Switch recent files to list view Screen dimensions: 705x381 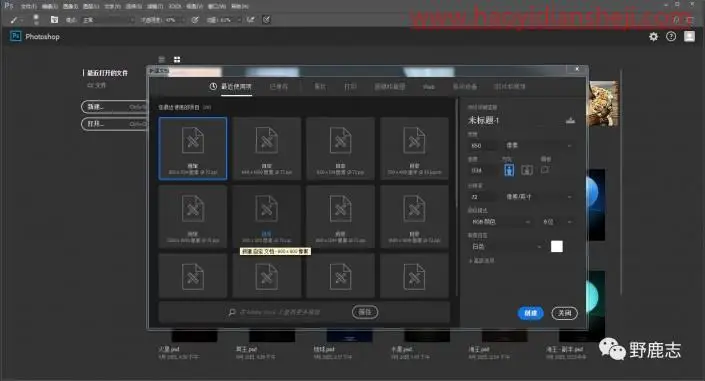click(162, 59)
